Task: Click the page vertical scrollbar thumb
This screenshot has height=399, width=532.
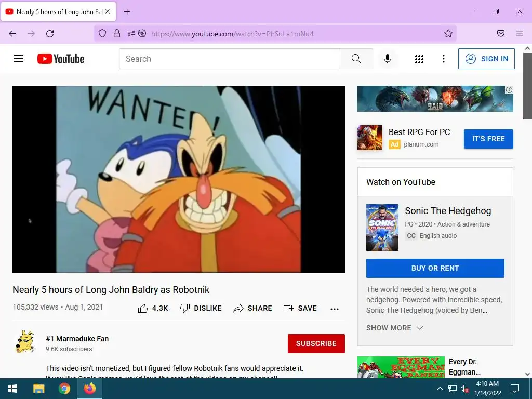Action: (527, 86)
